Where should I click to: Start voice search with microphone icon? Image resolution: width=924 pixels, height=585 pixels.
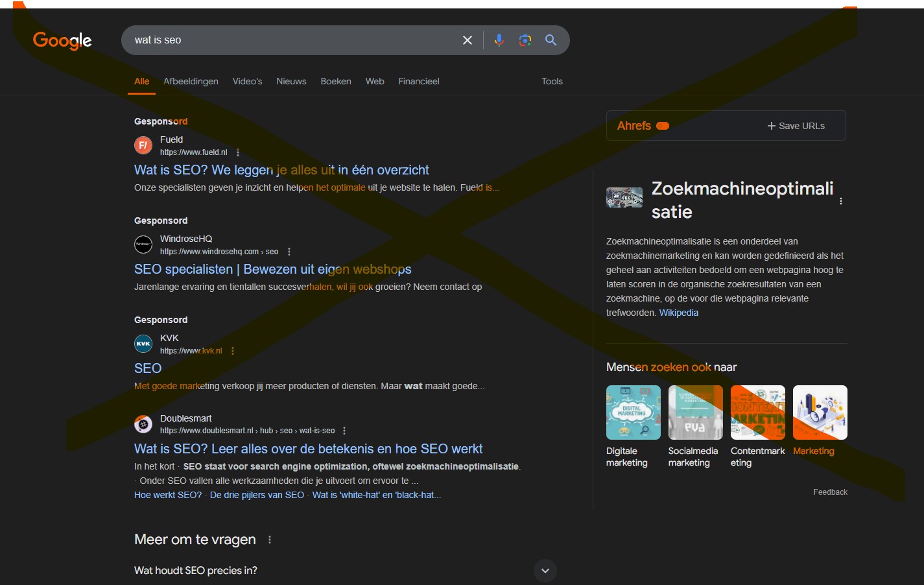coord(499,40)
